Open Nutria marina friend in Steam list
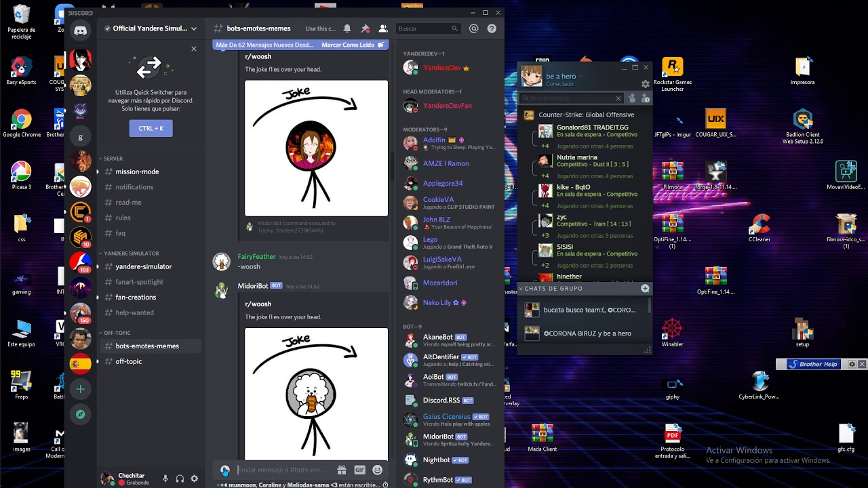This screenshot has height=488, width=868. coord(585,161)
